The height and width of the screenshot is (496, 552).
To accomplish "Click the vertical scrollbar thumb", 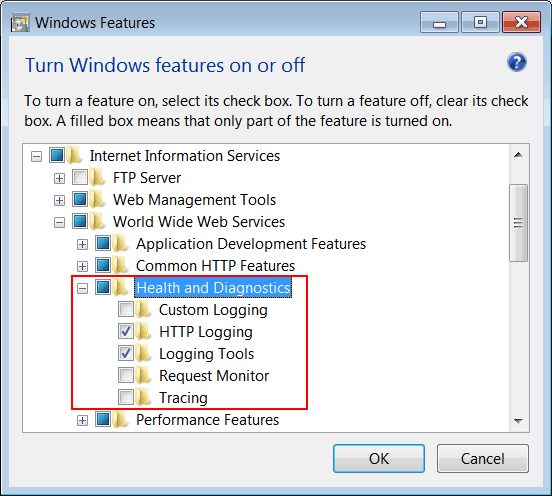I will tap(518, 223).
